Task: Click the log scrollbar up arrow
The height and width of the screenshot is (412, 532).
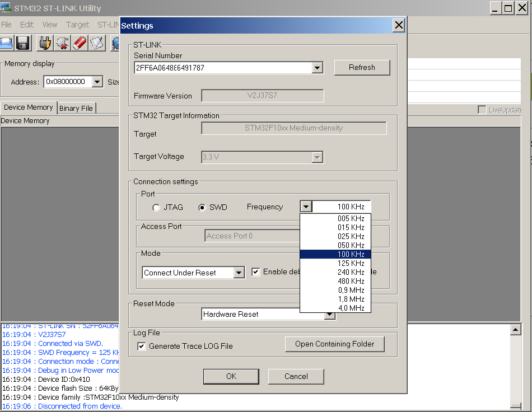Action: click(x=516, y=330)
